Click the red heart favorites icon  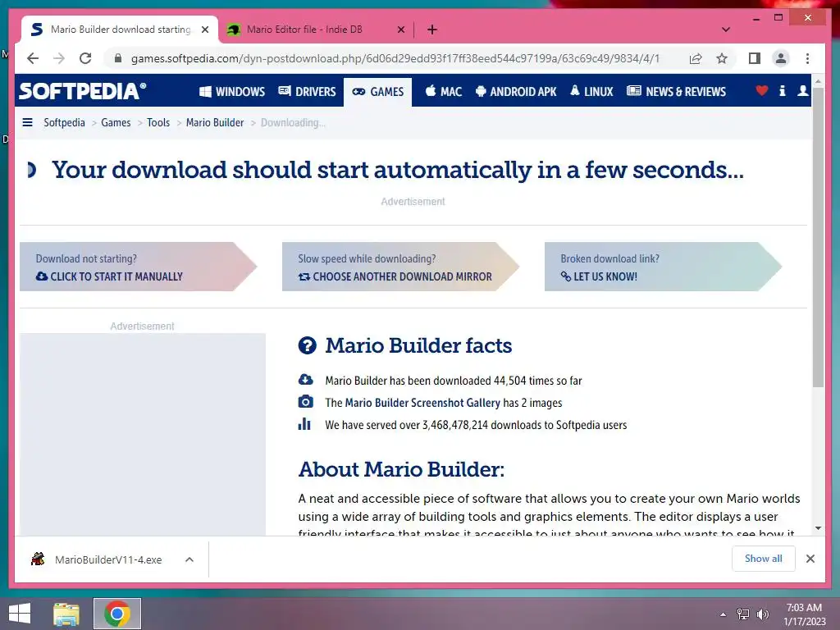pyautogui.click(x=762, y=91)
